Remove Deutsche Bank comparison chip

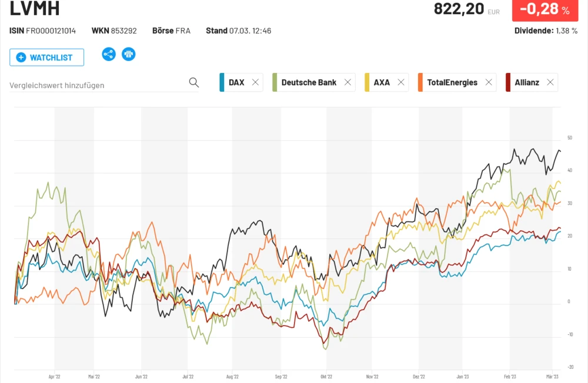click(348, 83)
